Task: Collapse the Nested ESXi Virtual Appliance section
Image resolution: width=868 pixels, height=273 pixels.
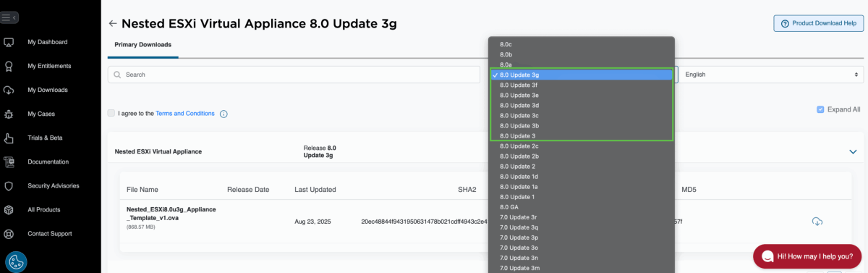Action: coord(852,151)
